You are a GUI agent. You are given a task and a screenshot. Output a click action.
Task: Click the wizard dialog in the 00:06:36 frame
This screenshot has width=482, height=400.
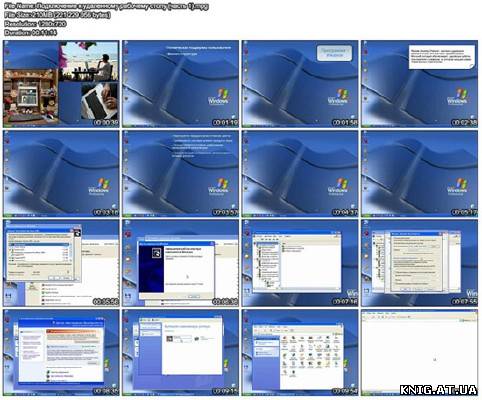pos(176,271)
